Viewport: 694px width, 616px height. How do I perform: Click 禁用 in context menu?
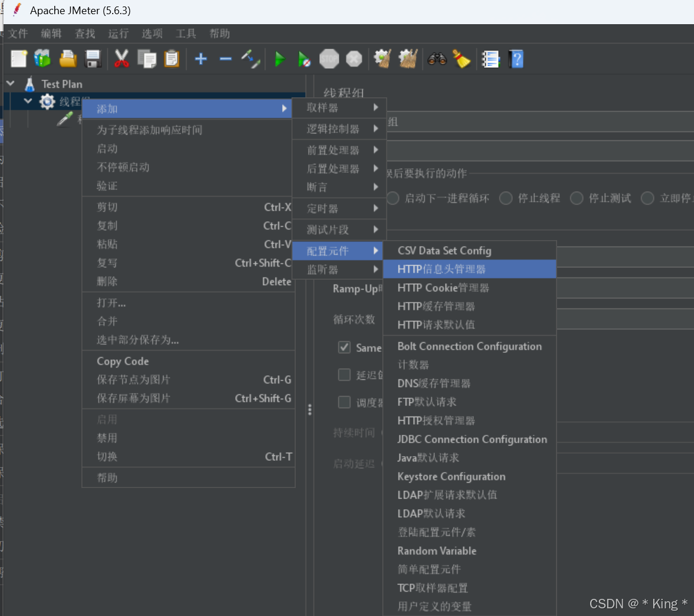[189, 438]
